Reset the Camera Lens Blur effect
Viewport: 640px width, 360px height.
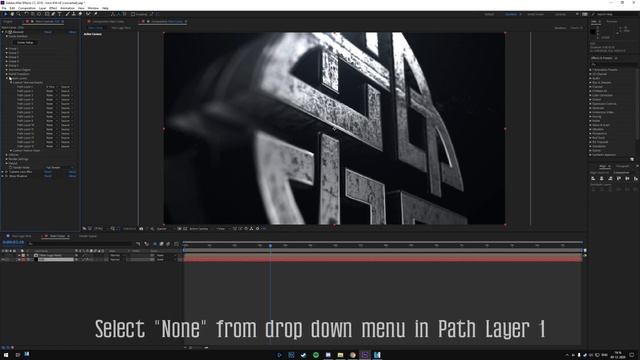pyautogui.click(x=48, y=172)
